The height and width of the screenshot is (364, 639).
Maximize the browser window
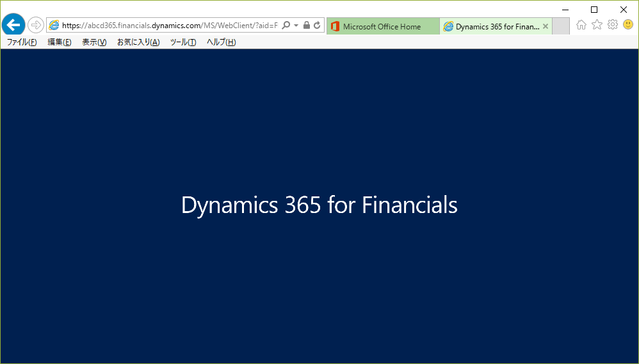[x=594, y=10]
